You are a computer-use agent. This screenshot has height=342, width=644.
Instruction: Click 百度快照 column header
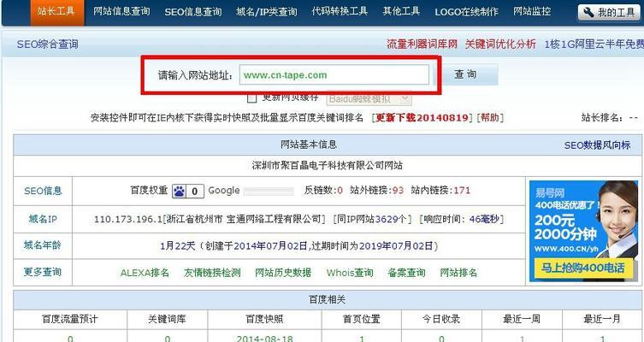click(264, 319)
